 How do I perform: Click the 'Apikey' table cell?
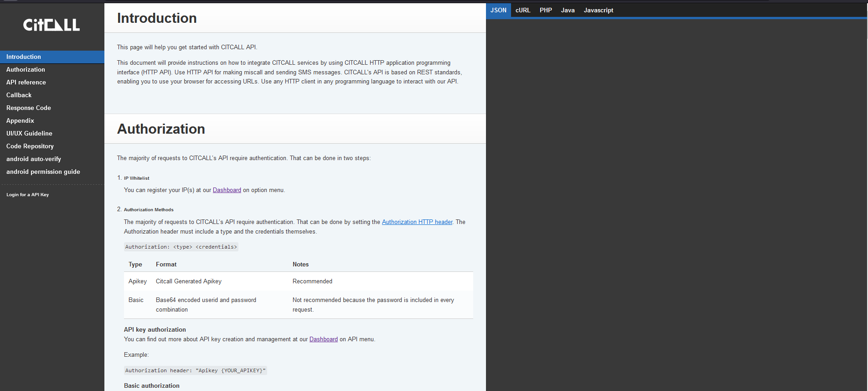[x=138, y=282]
